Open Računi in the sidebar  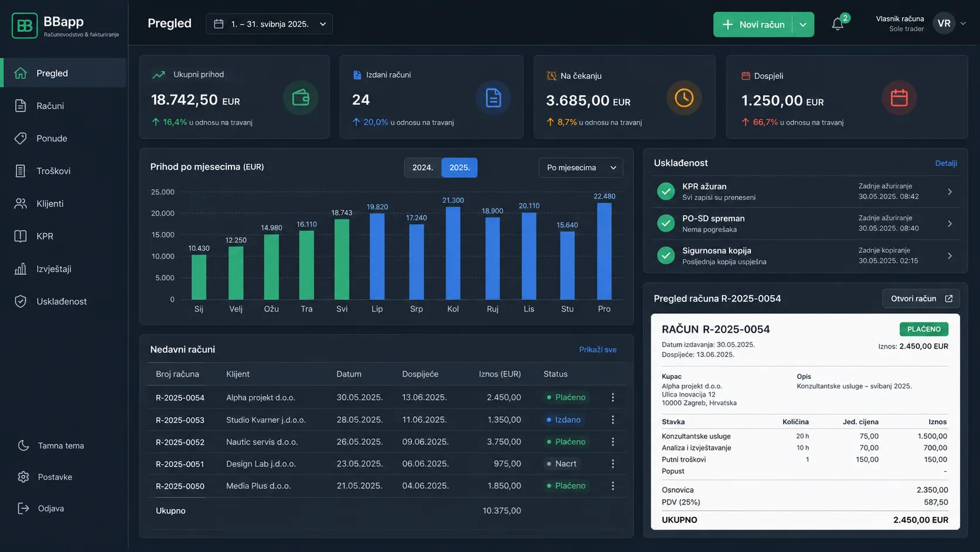[63, 106]
